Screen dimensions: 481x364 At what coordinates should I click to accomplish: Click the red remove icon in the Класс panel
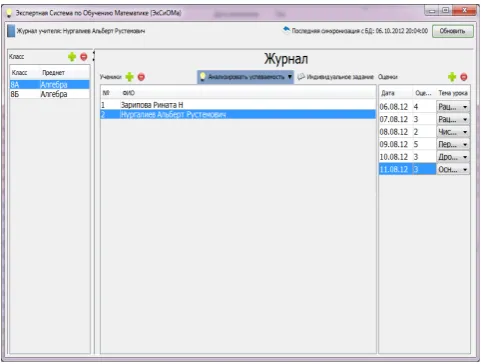(x=84, y=57)
